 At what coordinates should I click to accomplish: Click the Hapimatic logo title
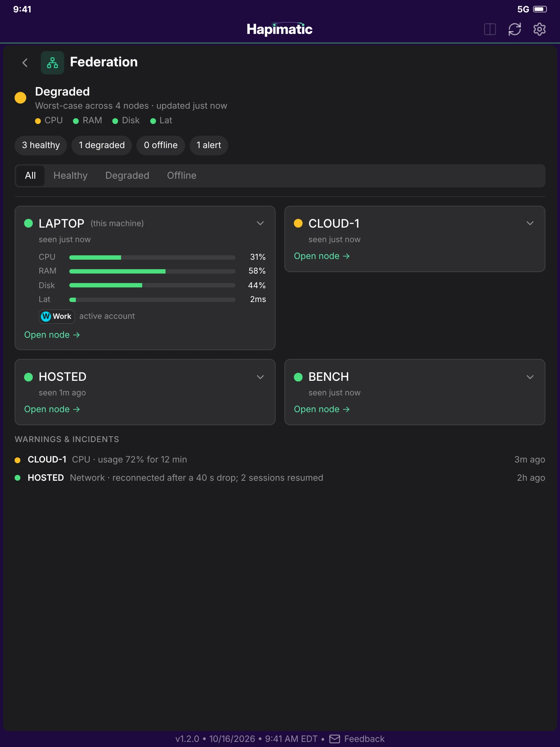280,29
